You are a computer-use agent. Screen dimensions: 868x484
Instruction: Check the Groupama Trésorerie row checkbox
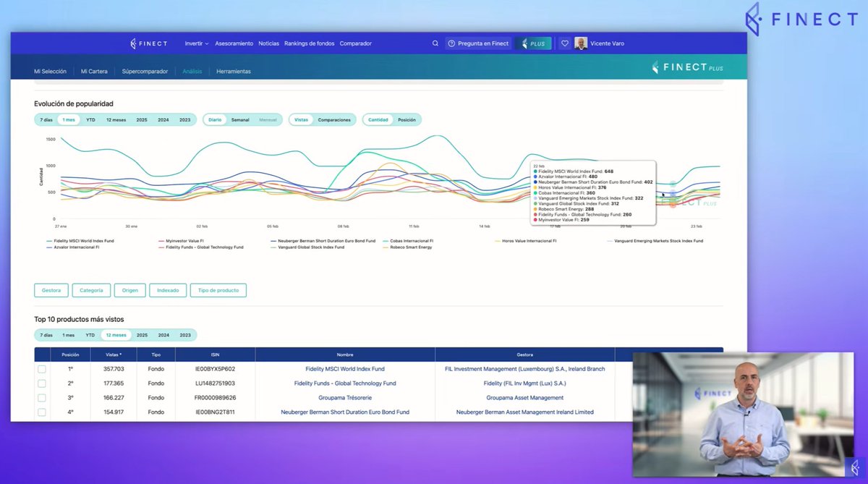coord(42,398)
